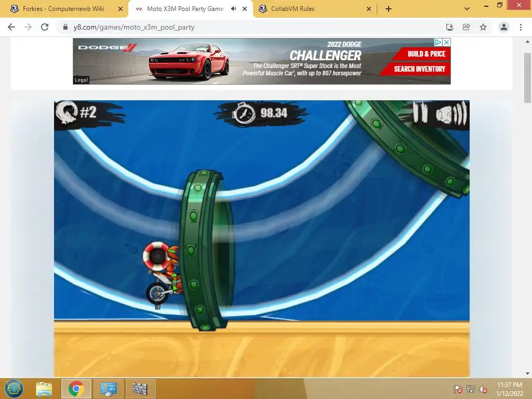
Task: Open the Windows Start orb
Action: pyautogui.click(x=14, y=389)
